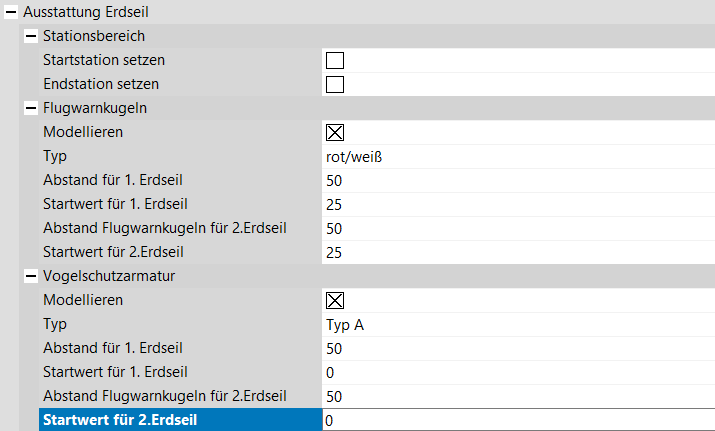Image resolution: width=715 pixels, height=431 pixels.
Task: Select the Vogelschutzarmatur section header label
Action: [108, 276]
